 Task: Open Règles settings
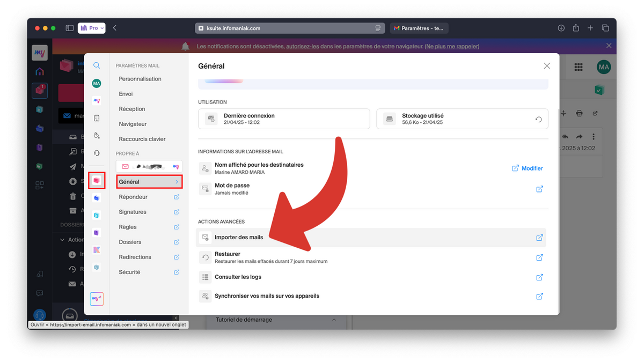click(x=149, y=227)
